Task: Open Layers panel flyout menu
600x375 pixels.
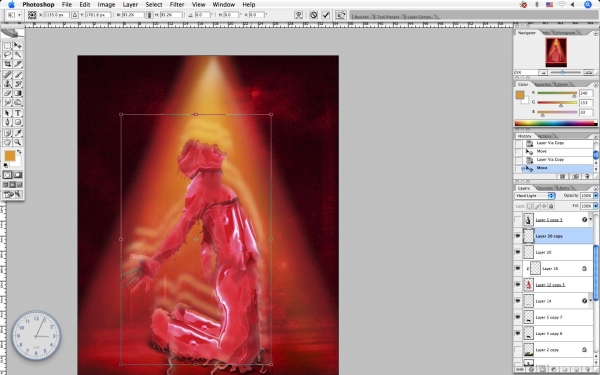Action: [x=595, y=188]
